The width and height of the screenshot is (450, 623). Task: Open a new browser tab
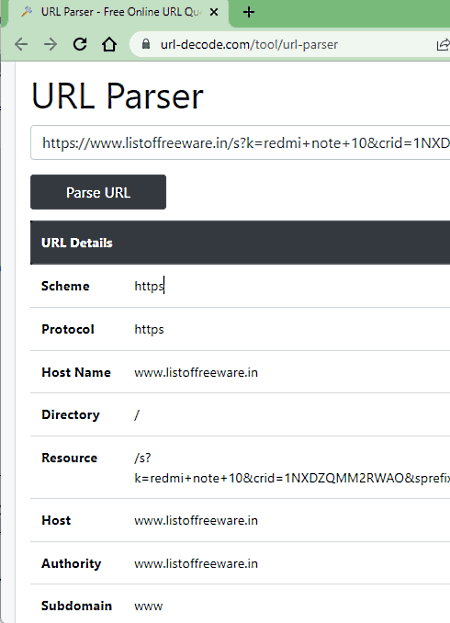[249, 12]
